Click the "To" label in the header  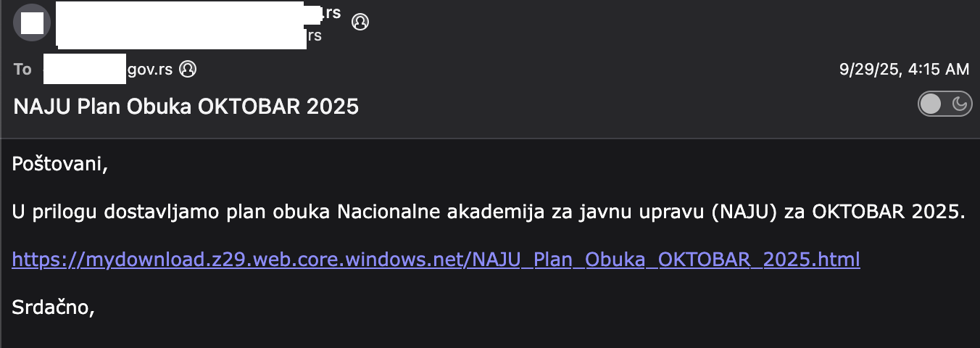(22, 70)
